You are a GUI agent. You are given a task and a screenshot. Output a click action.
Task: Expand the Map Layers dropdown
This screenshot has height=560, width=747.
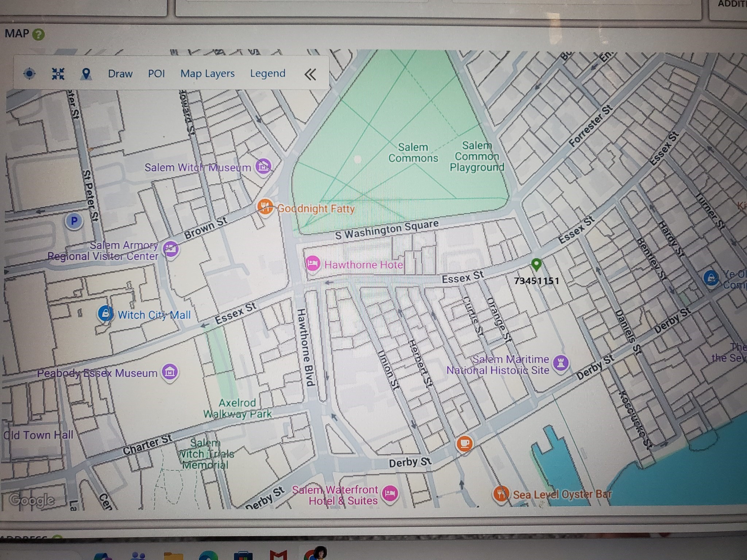click(207, 74)
